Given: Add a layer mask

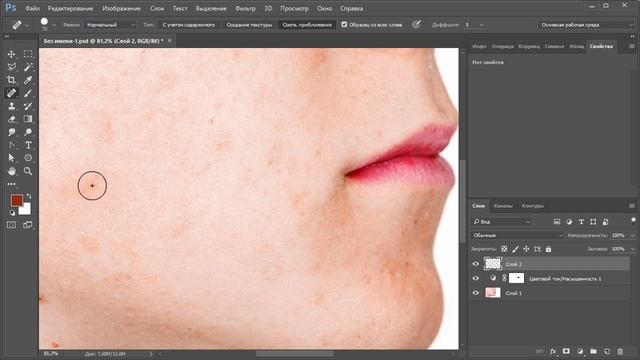Looking at the screenshot, I should [x=566, y=351].
